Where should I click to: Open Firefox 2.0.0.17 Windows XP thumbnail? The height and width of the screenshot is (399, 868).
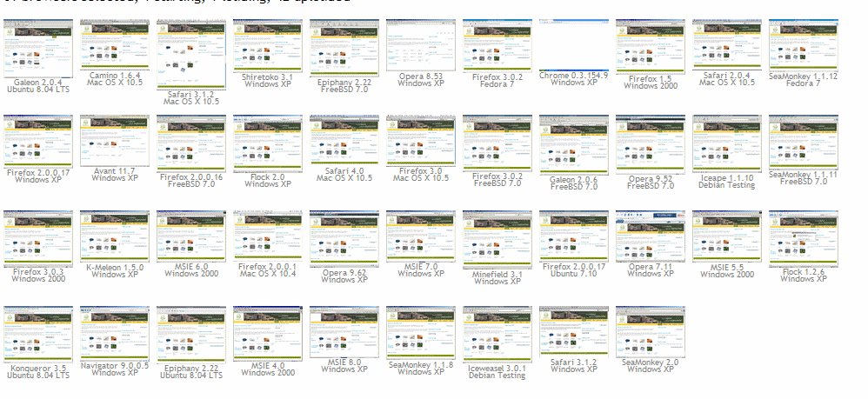point(38,141)
